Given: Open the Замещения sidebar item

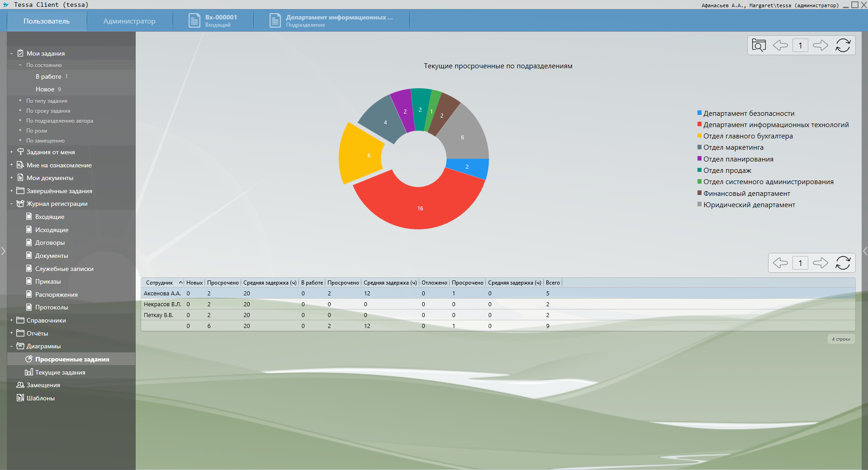Looking at the screenshot, I should pos(43,385).
